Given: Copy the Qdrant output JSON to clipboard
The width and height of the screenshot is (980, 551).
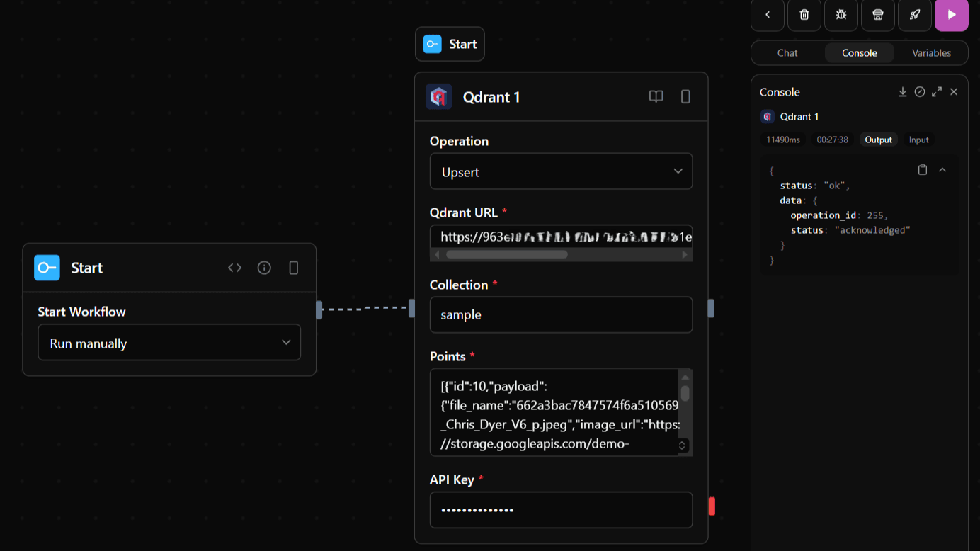Looking at the screenshot, I should click(923, 169).
